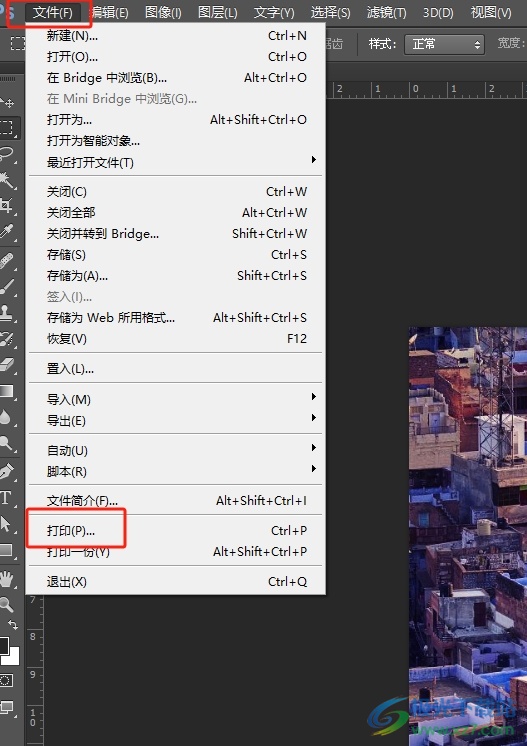This screenshot has width=527, height=746.
Task: Select the Zoom tool in toolbar
Action: pos(7,604)
